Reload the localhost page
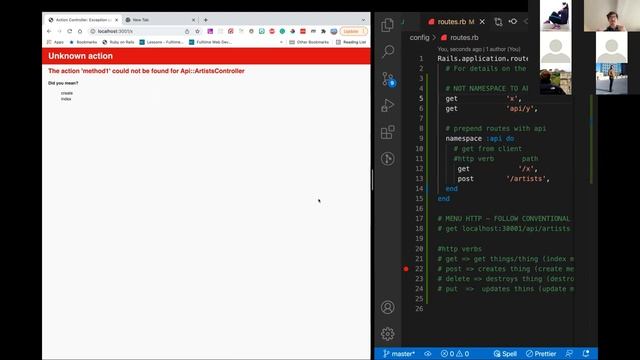 coord(69,31)
